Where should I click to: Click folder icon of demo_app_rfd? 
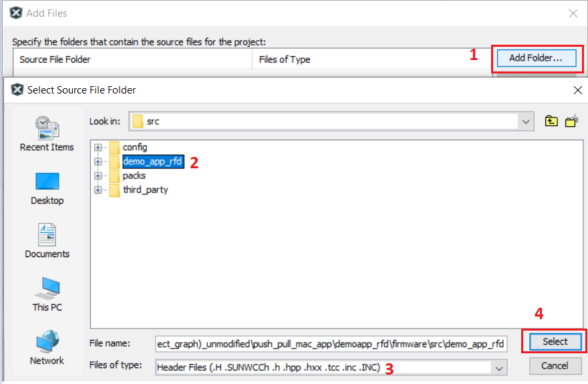[115, 162]
